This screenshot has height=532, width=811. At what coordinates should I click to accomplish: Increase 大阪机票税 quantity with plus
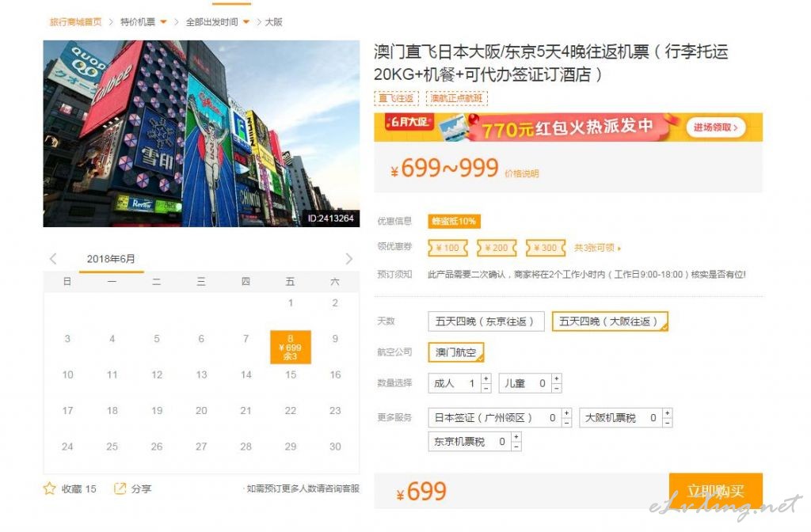click(x=668, y=413)
